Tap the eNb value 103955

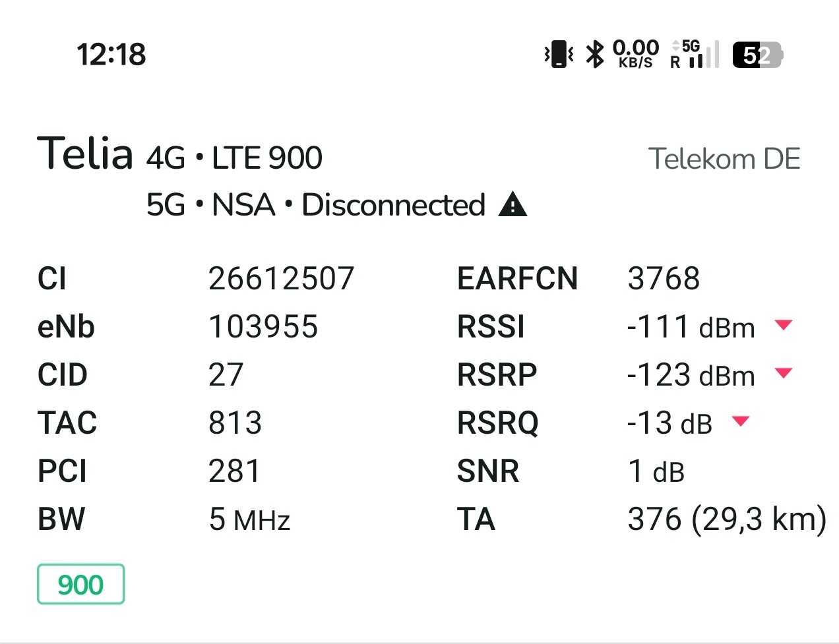(263, 326)
